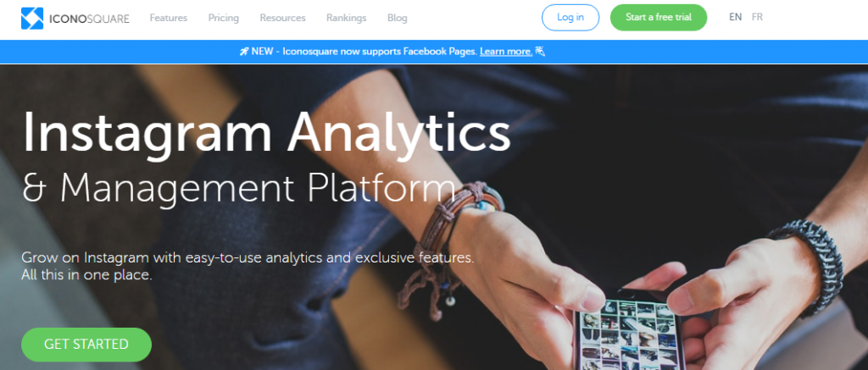
Task: Click the Grow on Instagram description text
Action: 248,266
